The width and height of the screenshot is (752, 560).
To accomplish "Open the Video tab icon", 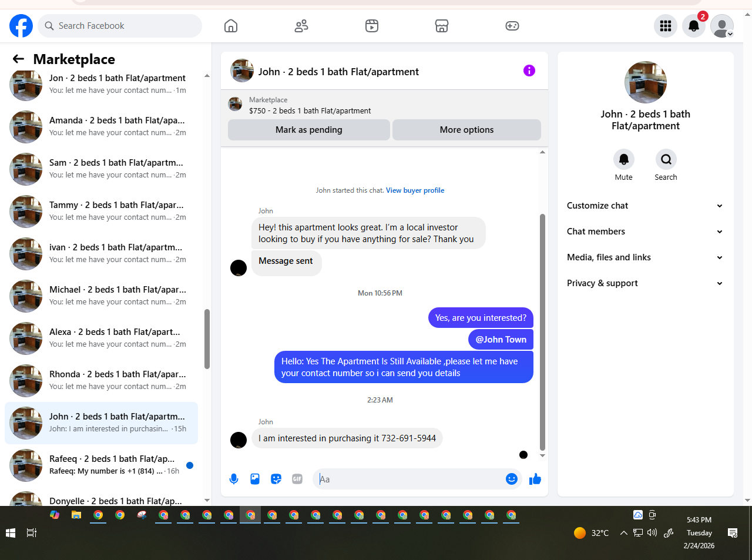I will click(372, 26).
